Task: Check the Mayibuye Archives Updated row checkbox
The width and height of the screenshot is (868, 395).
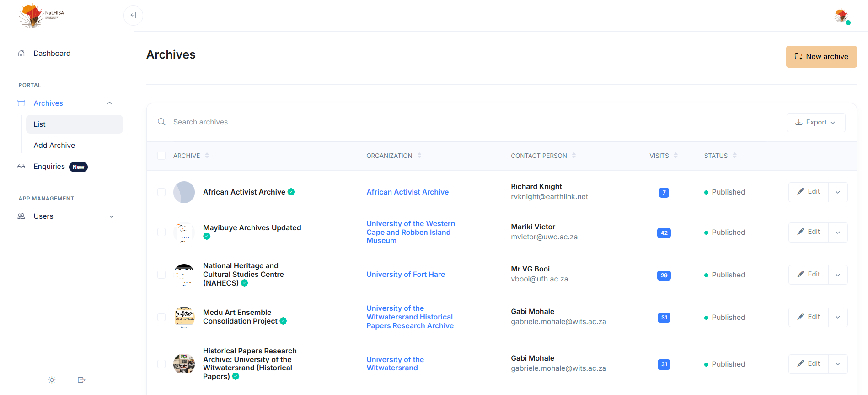Action: 161,232
